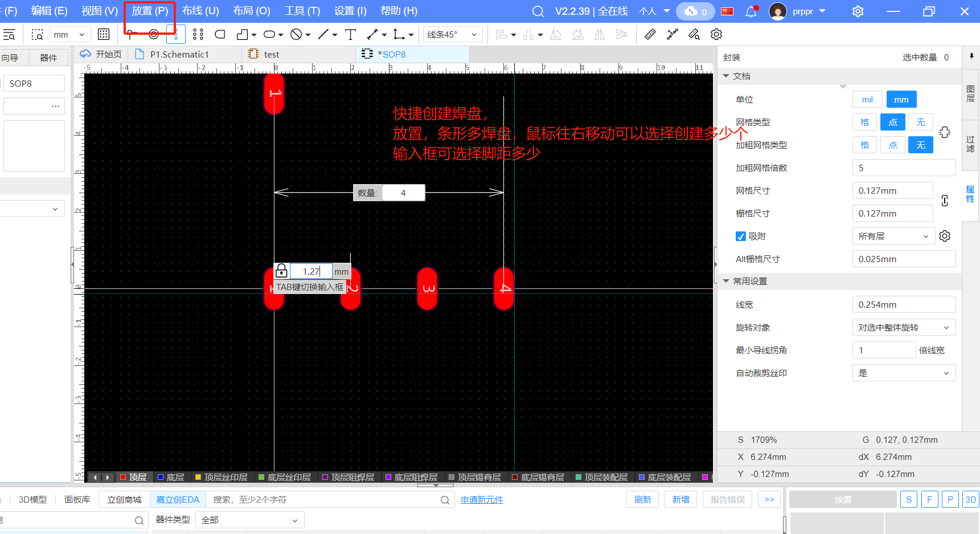Click the ruler with magnifier icon

point(694,35)
